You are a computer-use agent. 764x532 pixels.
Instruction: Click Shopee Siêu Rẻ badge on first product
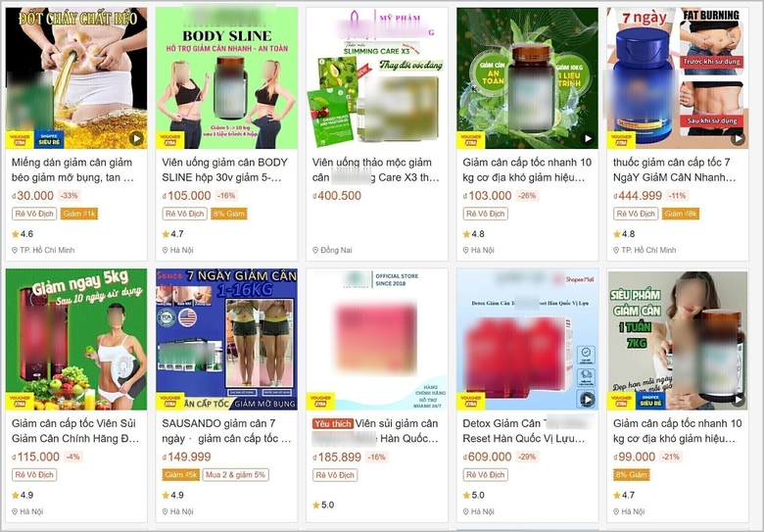pyautogui.click(x=49, y=139)
